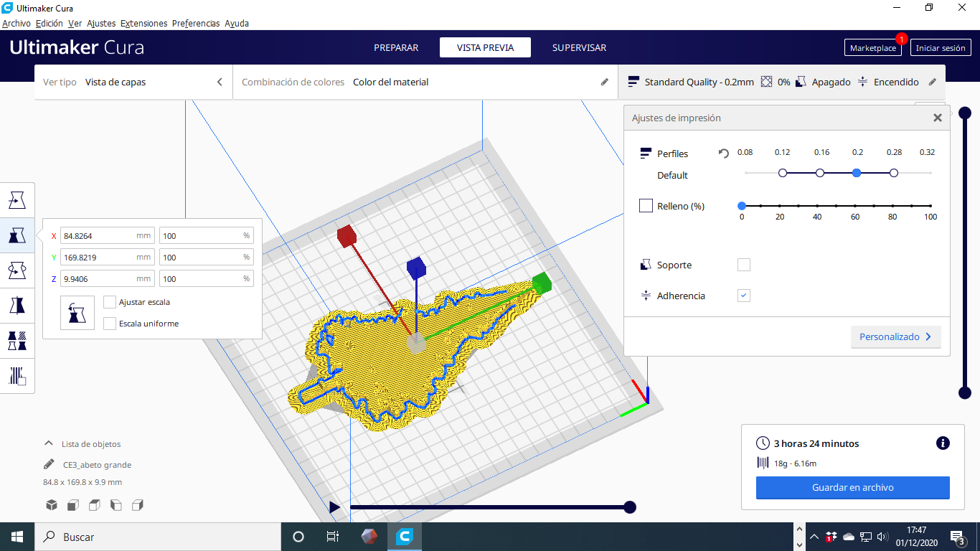Open Windows Start menu

click(x=17, y=537)
